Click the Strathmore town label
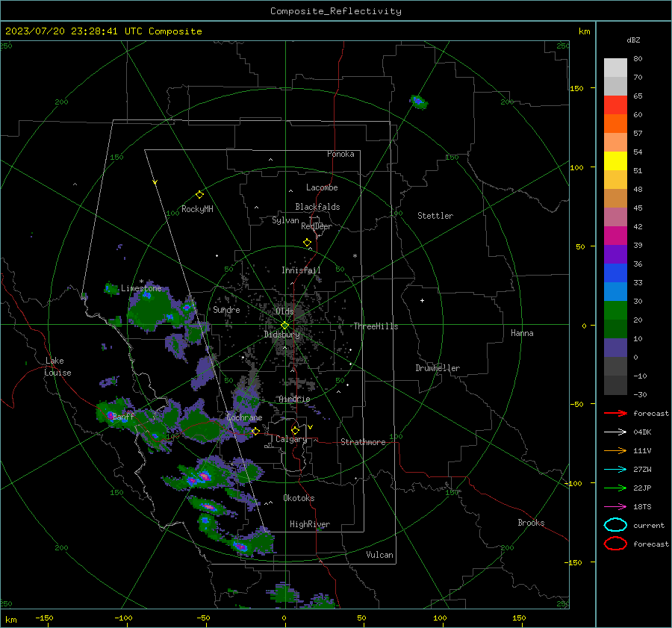 click(x=363, y=442)
